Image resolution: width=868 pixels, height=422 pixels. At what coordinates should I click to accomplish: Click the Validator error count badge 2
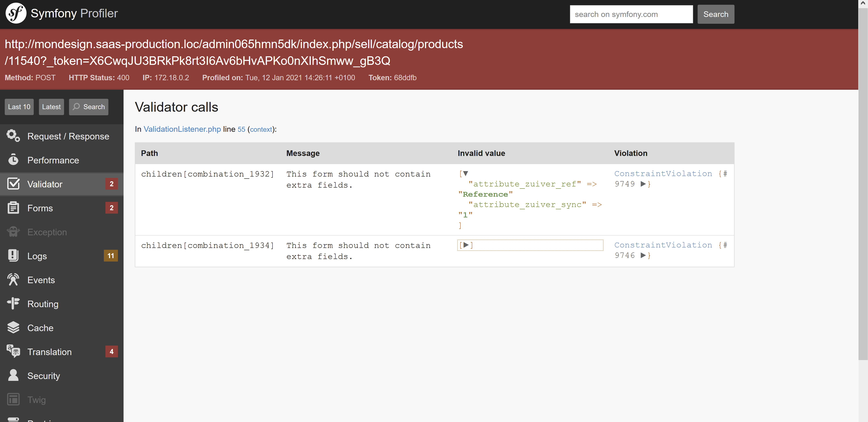[x=112, y=184]
